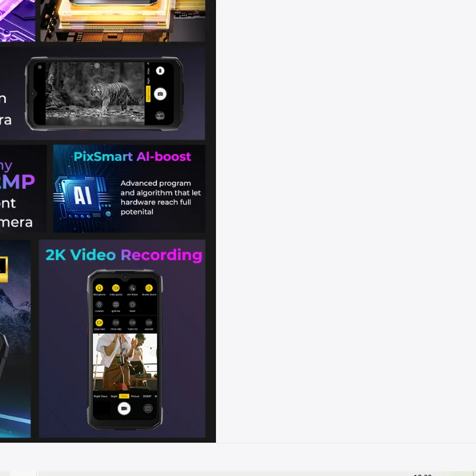Click the 2K Video Recording heading
Viewport: 476px width, 476px height.
pyautogui.click(x=124, y=255)
